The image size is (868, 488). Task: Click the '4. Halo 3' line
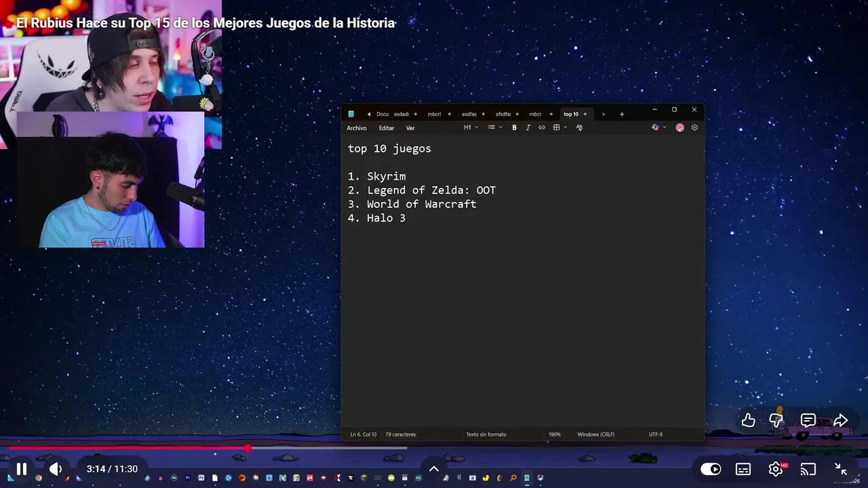pos(377,218)
